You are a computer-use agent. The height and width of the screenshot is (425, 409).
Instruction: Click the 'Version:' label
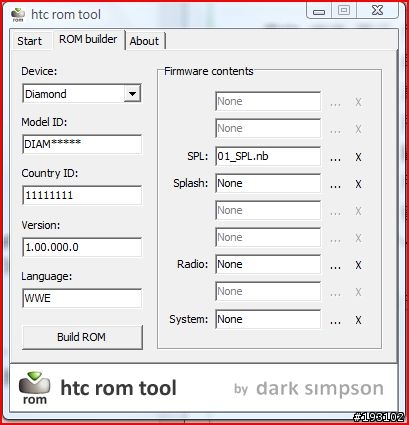(x=41, y=225)
